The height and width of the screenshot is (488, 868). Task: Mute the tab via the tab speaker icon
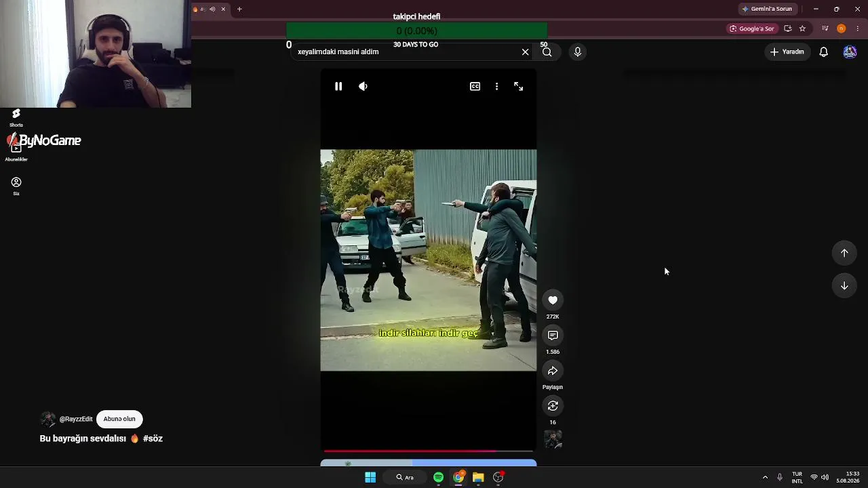[x=212, y=9]
